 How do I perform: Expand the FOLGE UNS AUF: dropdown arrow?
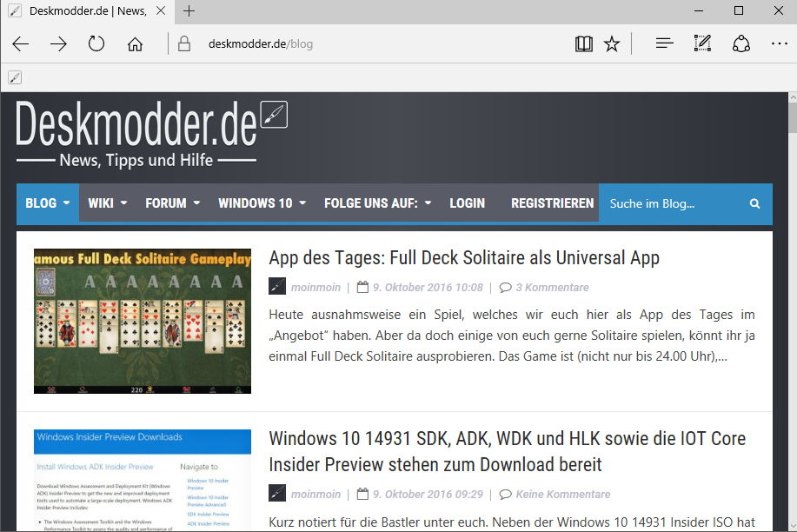[x=428, y=203]
